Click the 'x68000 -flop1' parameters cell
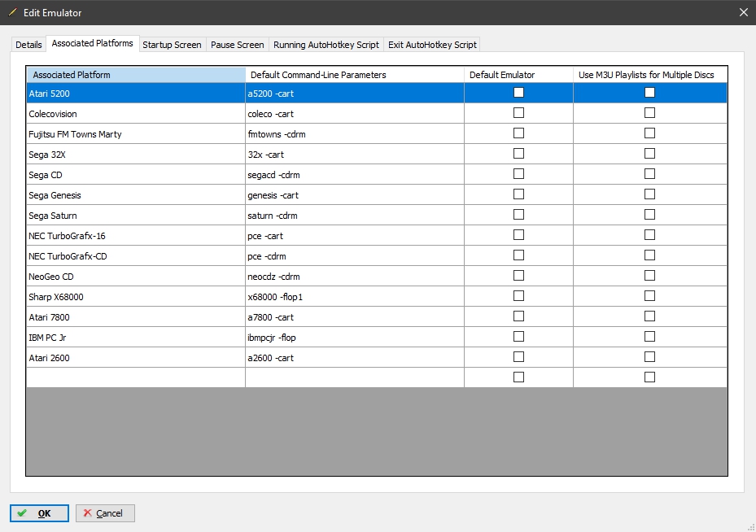 pyautogui.click(x=355, y=296)
